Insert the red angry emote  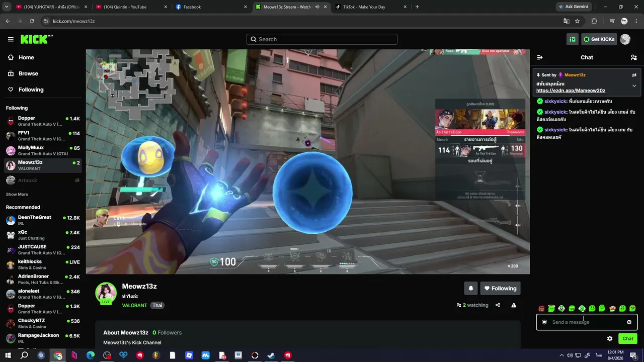pyautogui.click(x=541, y=308)
